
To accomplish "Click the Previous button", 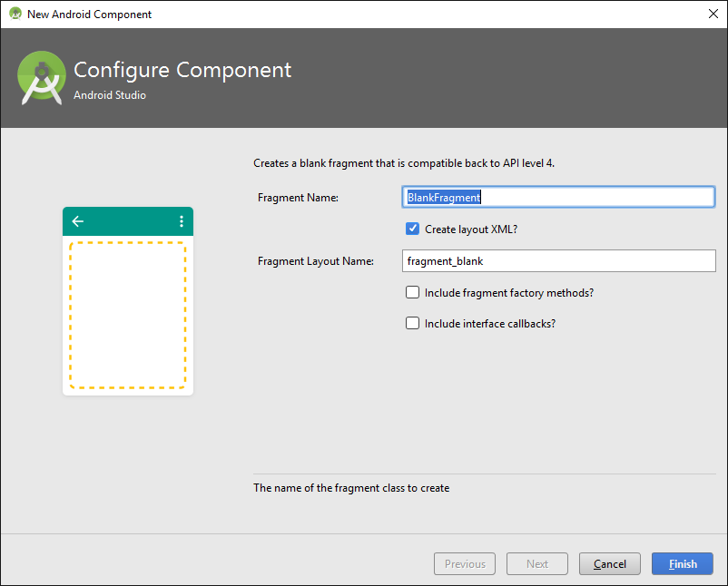I will point(465,563).
